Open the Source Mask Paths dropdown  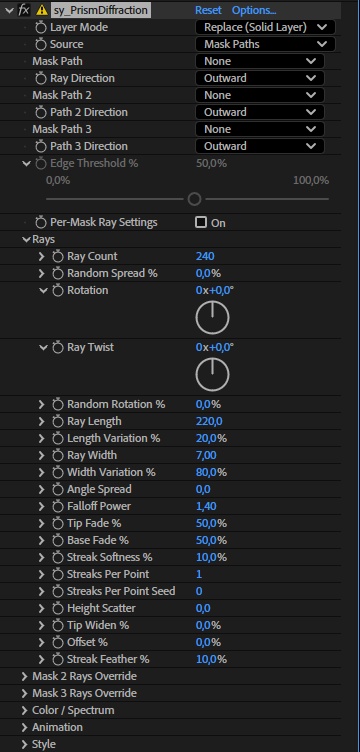click(x=266, y=45)
